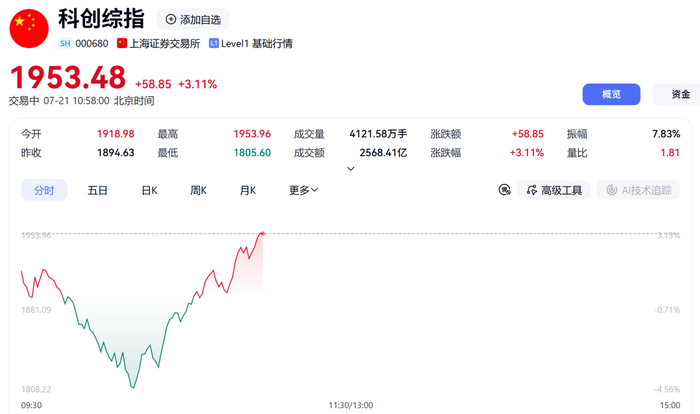Click the 上海证券交易所 label

pyautogui.click(x=164, y=43)
